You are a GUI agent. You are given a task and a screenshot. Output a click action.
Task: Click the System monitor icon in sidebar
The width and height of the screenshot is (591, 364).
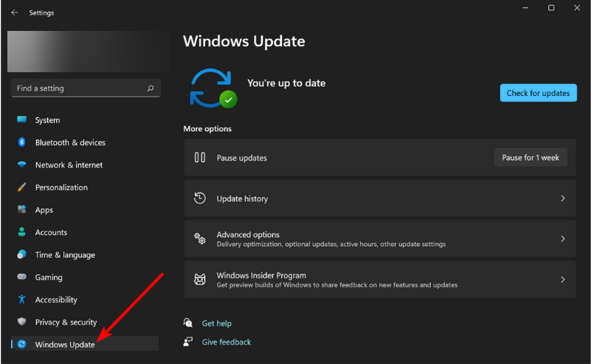(x=22, y=120)
